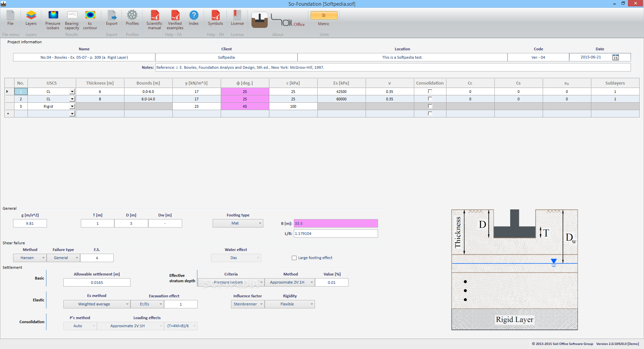Screen dimensions: 644x349
Task: Open the help Index
Action: 194,18
